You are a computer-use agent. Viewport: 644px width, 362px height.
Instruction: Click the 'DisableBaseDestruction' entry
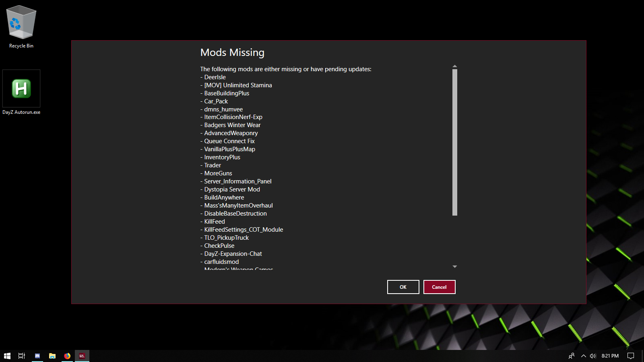pyautogui.click(x=235, y=214)
